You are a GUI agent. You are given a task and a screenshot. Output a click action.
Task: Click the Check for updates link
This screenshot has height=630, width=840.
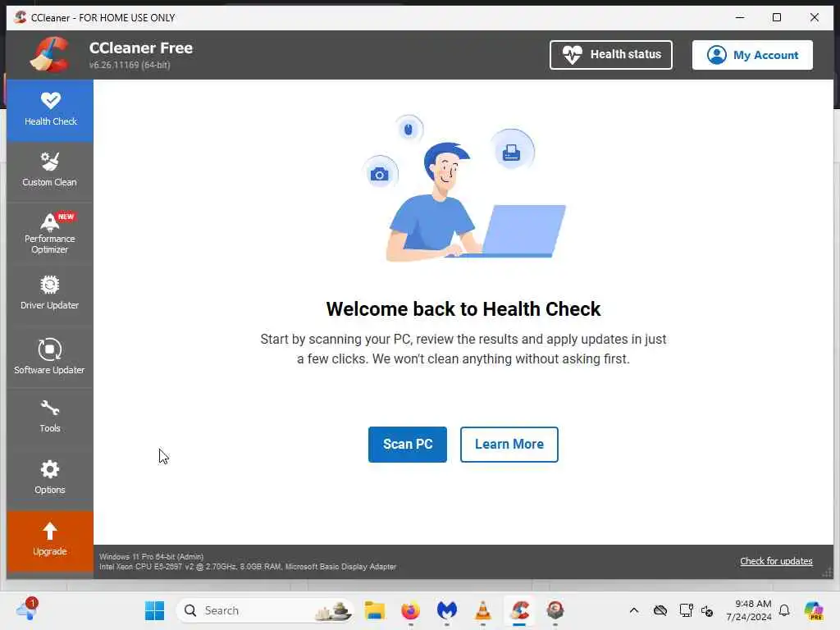[x=776, y=561]
